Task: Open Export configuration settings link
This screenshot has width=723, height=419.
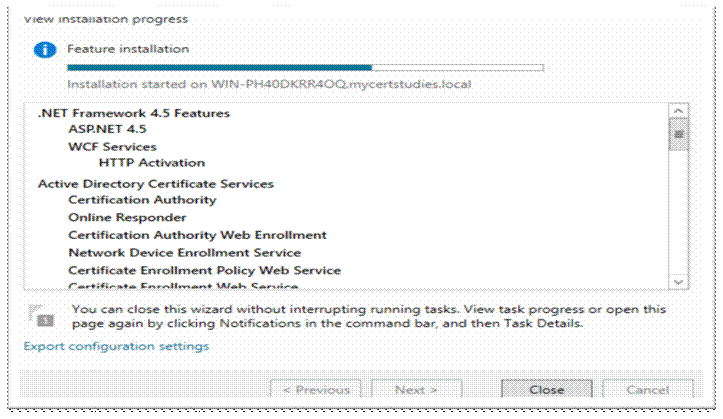Action: click(x=116, y=346)
